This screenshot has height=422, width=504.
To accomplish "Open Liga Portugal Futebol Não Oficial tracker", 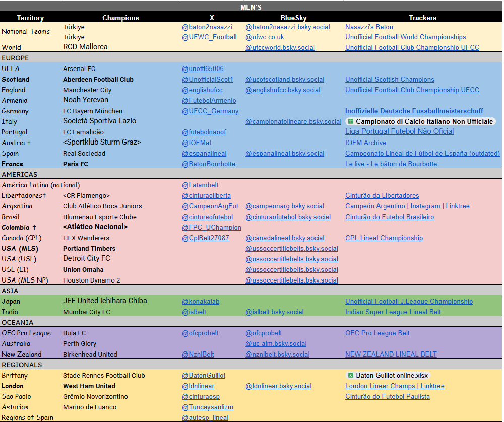I will click(400, 131).
